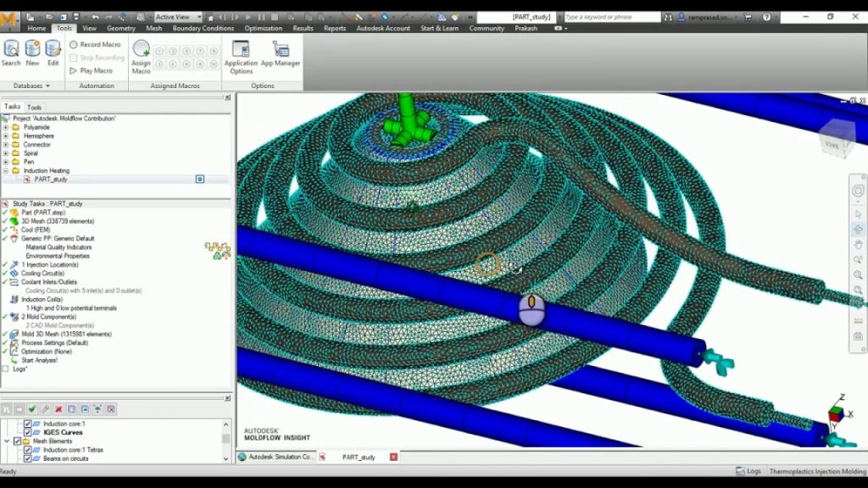Click the Play Macro button

click(92, 71)
